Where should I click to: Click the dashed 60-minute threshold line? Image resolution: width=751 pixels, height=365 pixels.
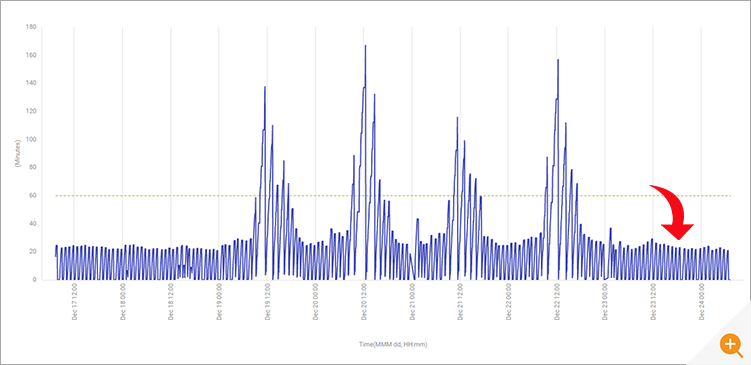[x=393, y=195]
